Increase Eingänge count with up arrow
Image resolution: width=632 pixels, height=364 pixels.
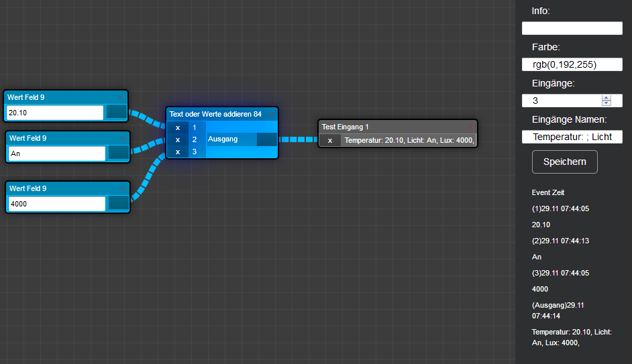[x=607, y=98]
